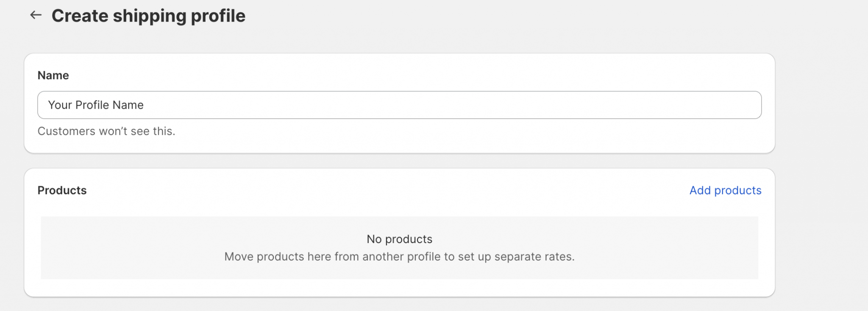Screen dimensions: 868x311
Task: Click the "Create shipping profile" page heading
Action: click(148, 16)
